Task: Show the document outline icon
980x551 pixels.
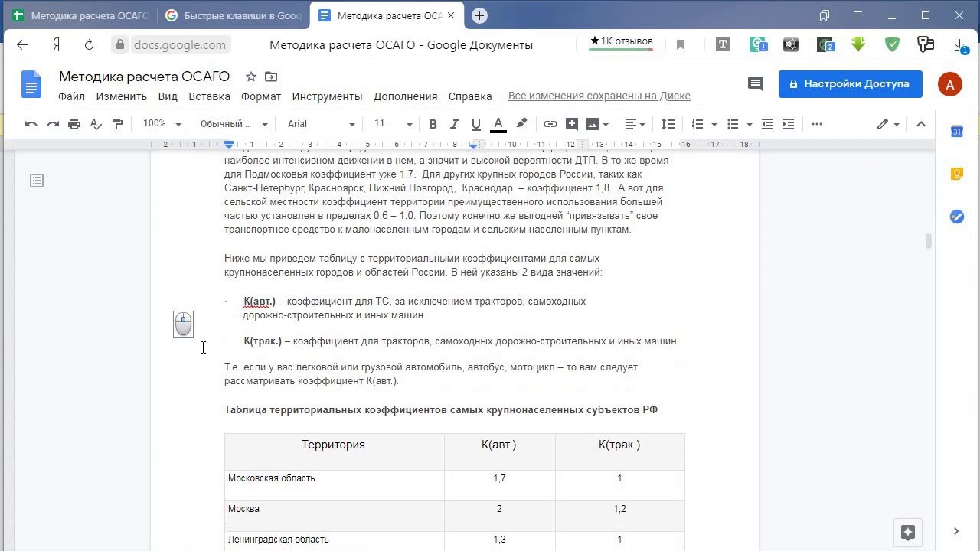Action: pyautogui.click(x=37, y=181)
